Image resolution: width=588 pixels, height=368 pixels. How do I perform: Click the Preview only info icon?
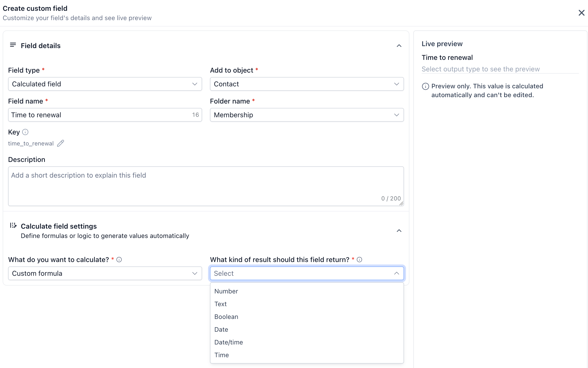tap(425, 86)
